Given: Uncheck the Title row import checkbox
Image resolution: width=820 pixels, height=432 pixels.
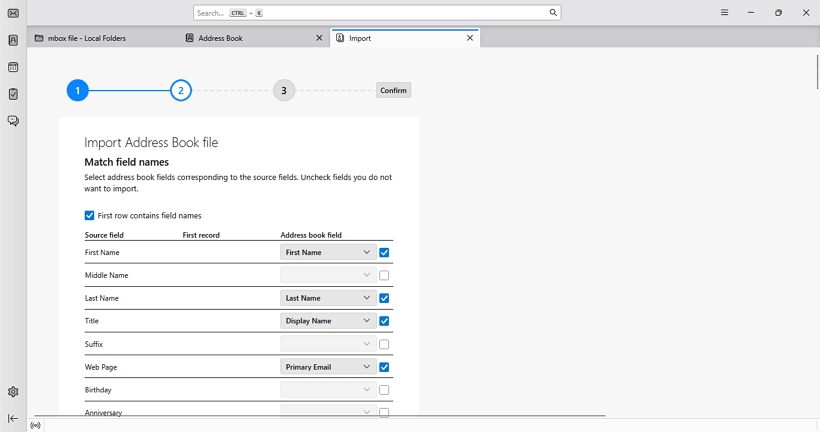Looking at the screenshot, I should [x=384, y=321].
